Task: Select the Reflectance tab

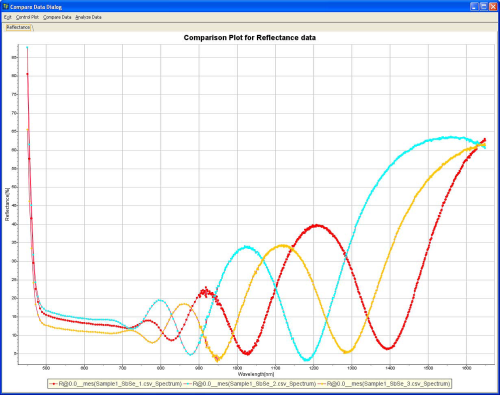Action: pos(18,27)
